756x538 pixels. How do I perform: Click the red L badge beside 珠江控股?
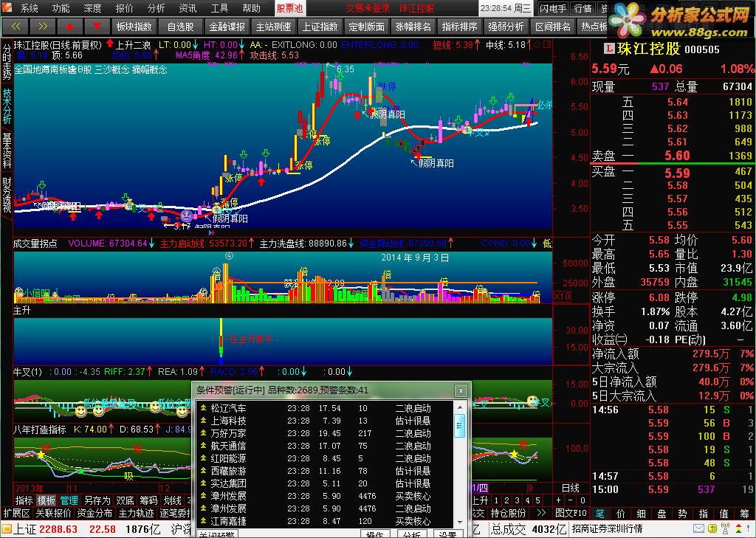(608, 49)
